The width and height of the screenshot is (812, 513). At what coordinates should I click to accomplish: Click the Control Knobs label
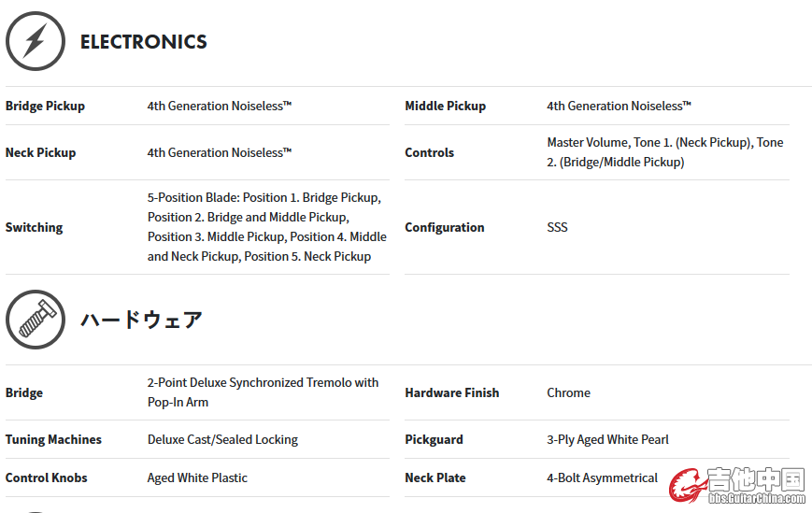(46, 478)
